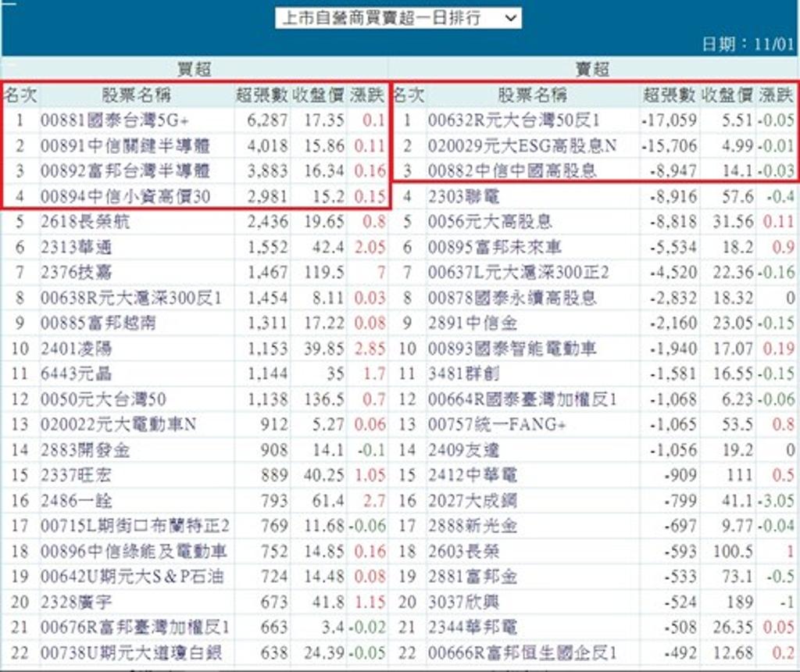The width and height of the screenshot is (800, 672).
Task: Open 00894中信小資高價30 entry
Action: point(126,196)
